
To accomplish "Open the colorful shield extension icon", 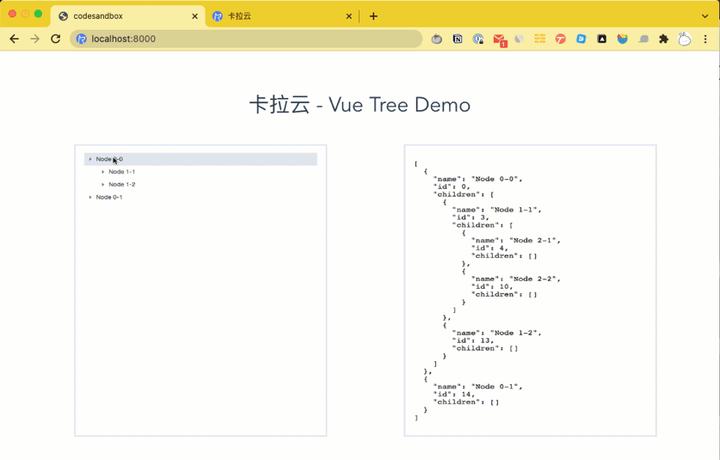I will pyautogui.click(x=622, y=39).
